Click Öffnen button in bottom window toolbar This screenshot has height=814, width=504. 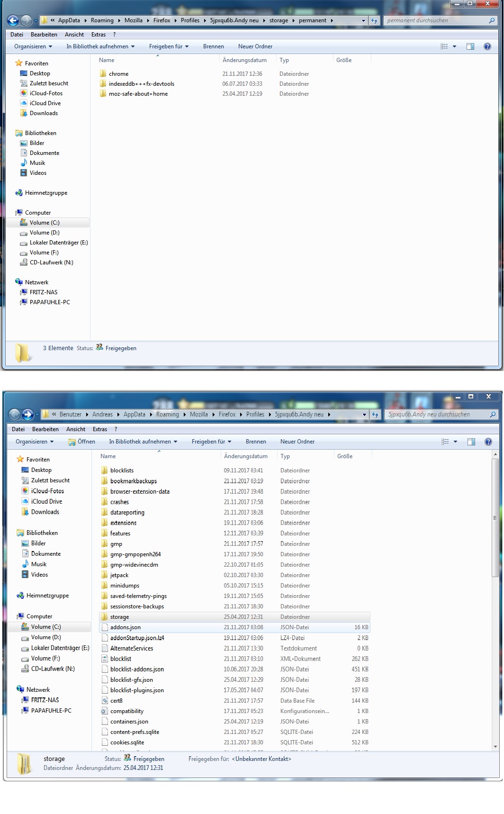[81, 442]
